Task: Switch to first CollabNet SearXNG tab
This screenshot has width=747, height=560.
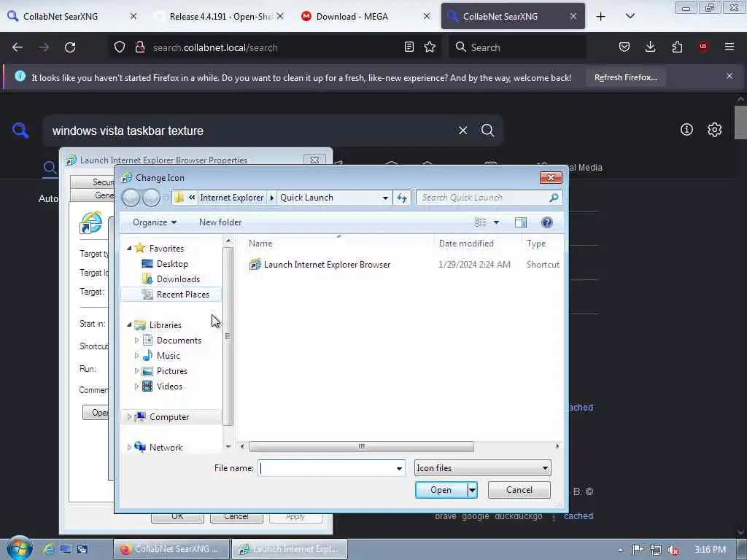Action: (72, 16)
